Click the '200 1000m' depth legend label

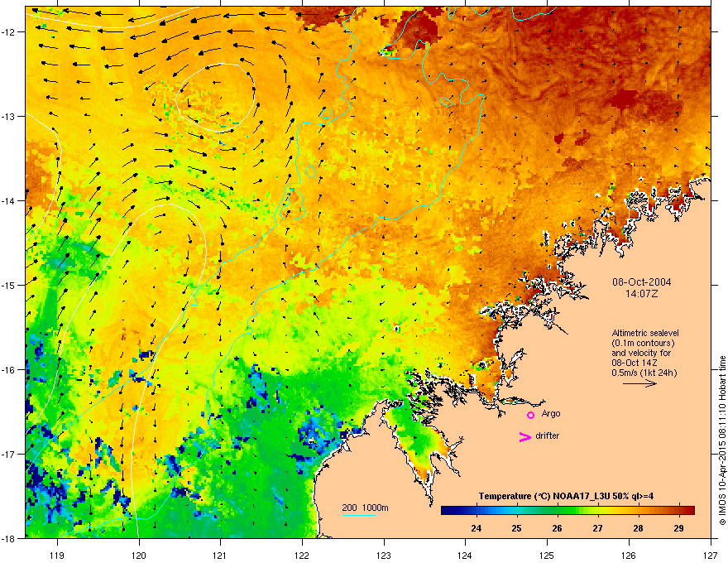click(365, 508)
